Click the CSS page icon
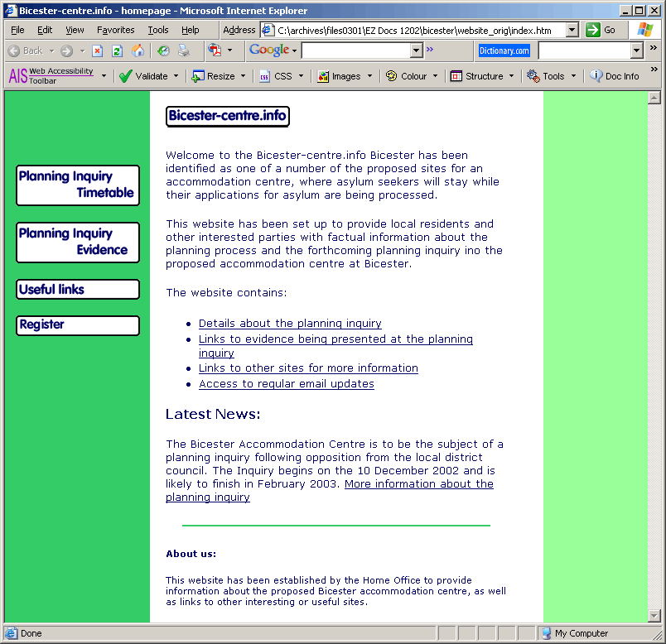 pos(264,77)
